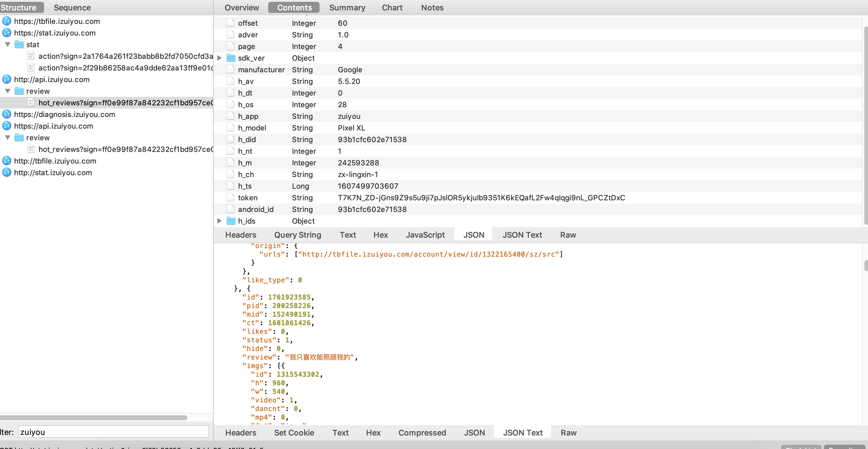Select the https://diagnosis.izuiyou.com host row
The width and height of the screenshot is (868, 449).
[107, 114]
